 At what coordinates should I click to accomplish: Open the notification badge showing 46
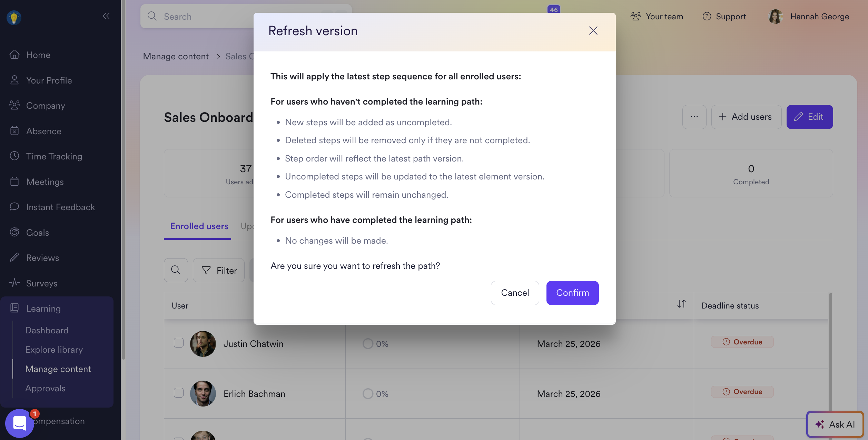click(553, 10)
